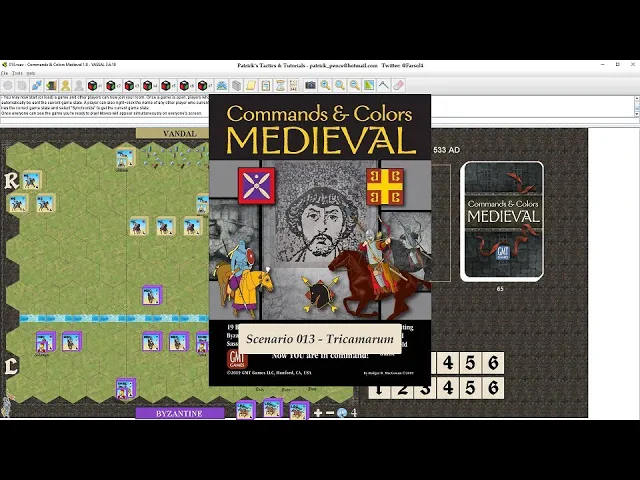Open the server connection controls icon

(x=37, y=85)
